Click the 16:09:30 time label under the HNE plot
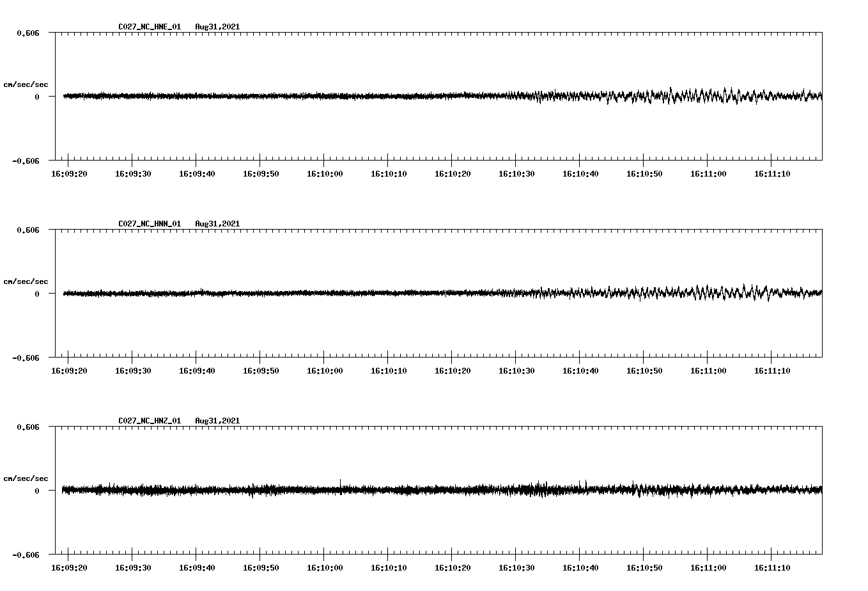 tap(133, 174)
